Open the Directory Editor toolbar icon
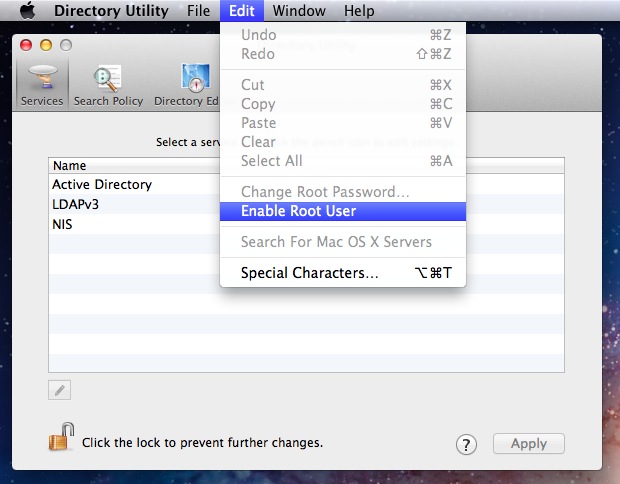620x484 pixels. [190, 83]
